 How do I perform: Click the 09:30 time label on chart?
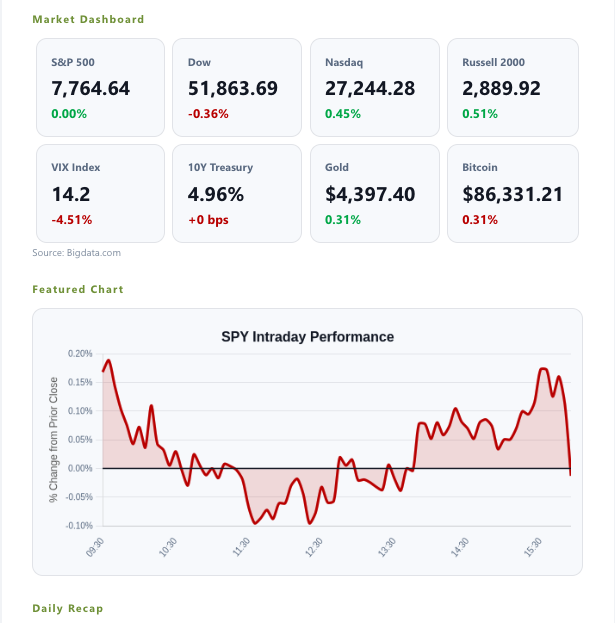[x=95, y=547]
